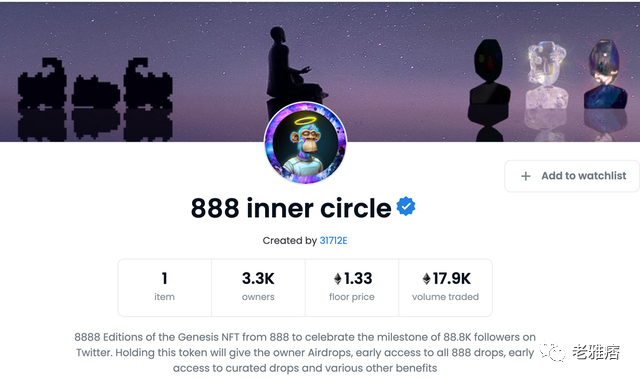Click the 888 inner circle title
Screen dimensions: 640x380
(291, 208)
